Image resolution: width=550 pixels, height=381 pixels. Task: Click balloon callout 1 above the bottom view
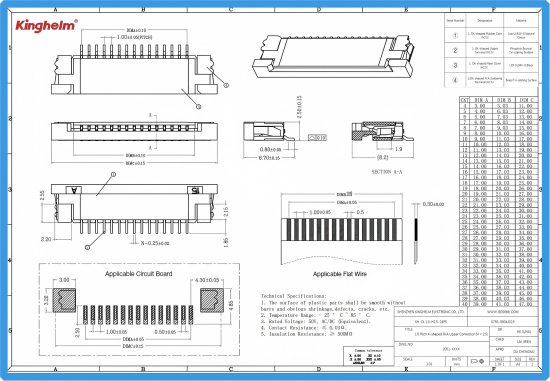(x=113, y=174)
